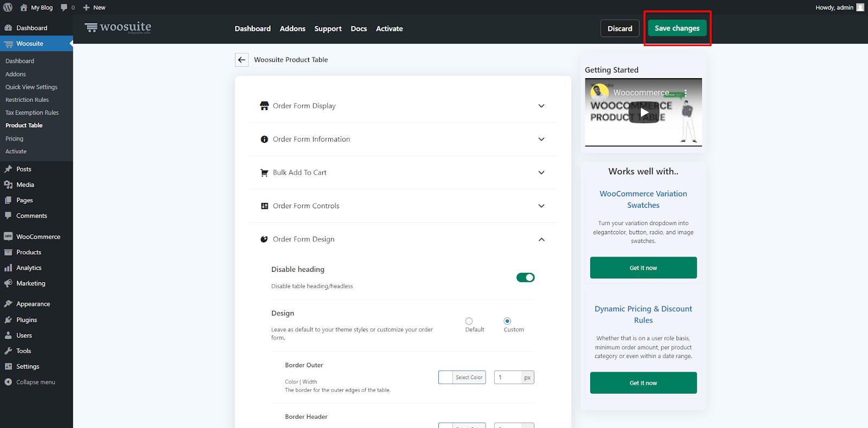Open the WooCommerce Variation Swatches link
The height and width of the screenshot is (428, 868).
point(643,200)
